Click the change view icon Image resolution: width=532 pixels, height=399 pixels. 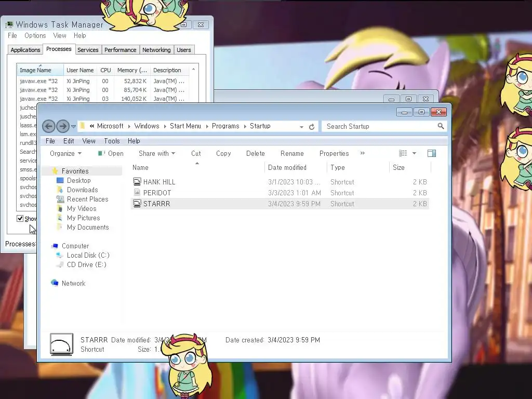(x=403, y=153)
